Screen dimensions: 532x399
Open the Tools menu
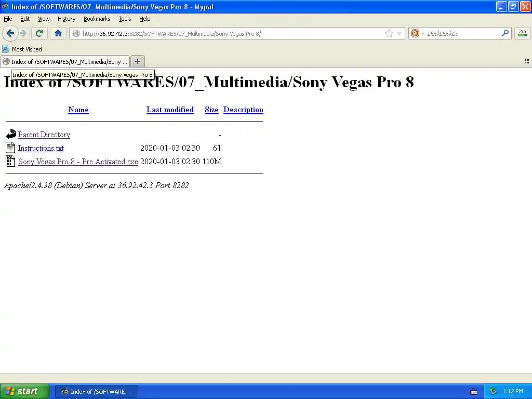coord(125,19)
